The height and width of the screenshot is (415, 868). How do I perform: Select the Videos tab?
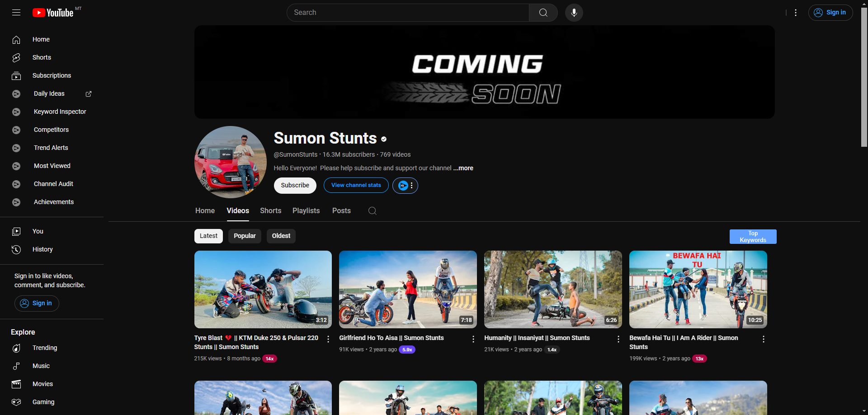pos(238,211)
